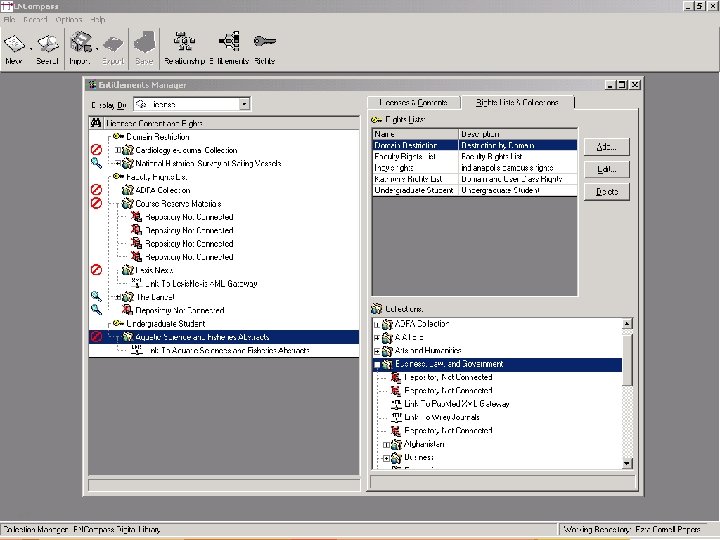This screenshot has height=540, width=720.
Task: Click the collection icon of Course Reserve Materials
Action: 128,203
